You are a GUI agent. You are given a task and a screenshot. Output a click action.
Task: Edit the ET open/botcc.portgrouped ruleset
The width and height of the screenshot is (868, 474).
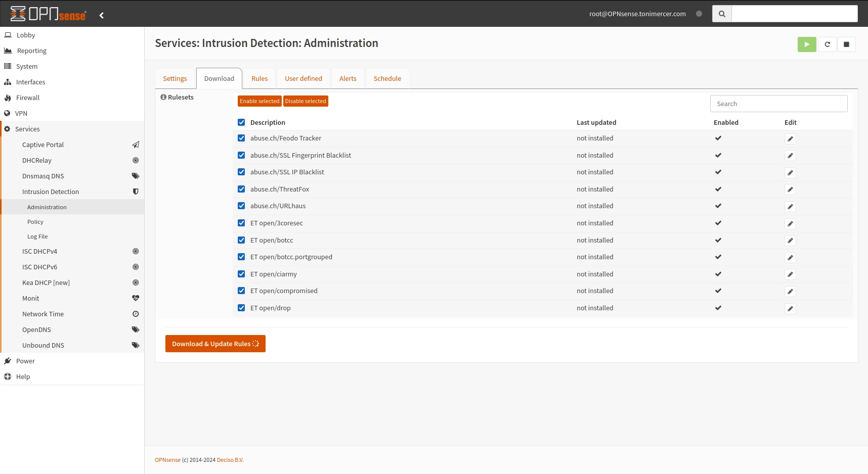(790, 258)
